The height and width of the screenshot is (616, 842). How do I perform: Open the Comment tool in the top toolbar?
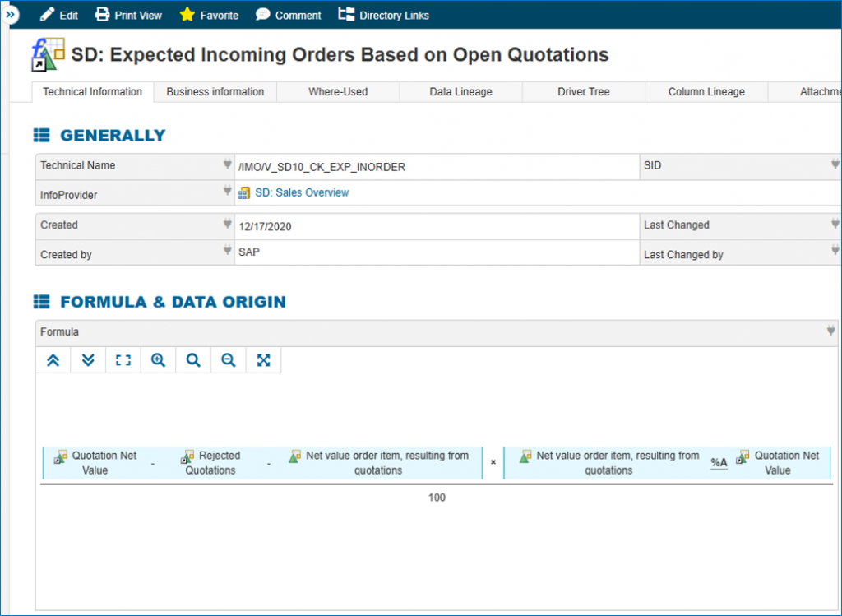[287, 14]
